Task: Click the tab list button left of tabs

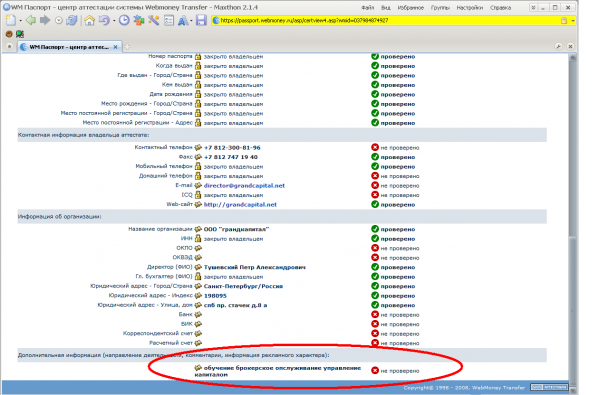Action: (x=10, y=47)
